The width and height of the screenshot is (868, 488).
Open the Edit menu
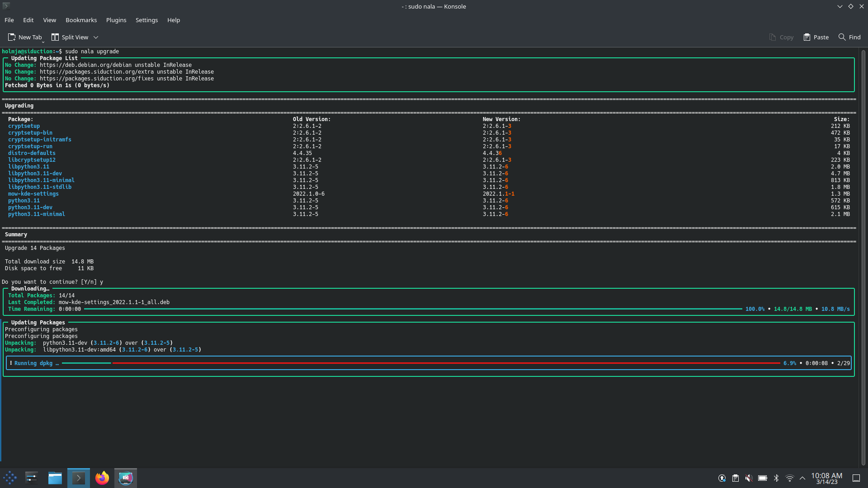click(x=28, y=20)
